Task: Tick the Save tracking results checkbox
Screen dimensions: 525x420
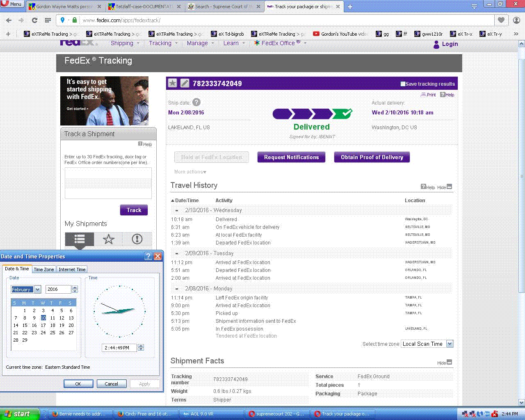Action: click(403, 84)
